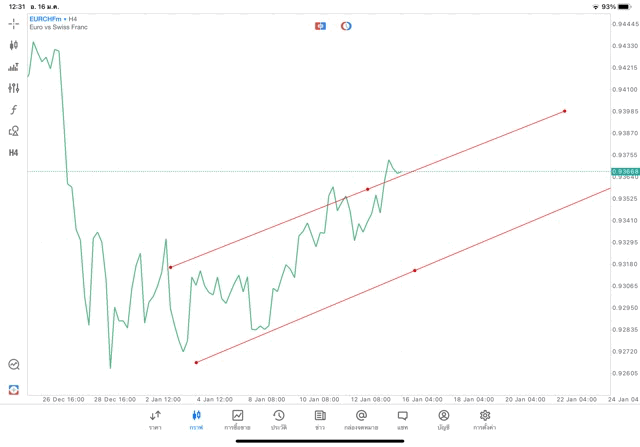
Task: Open the กล่องจดหมาย mailbox tab
Action: 361,420
